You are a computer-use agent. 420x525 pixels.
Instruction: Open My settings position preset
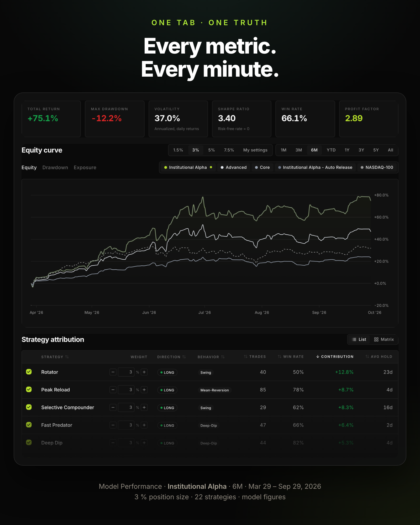point(255,150)
